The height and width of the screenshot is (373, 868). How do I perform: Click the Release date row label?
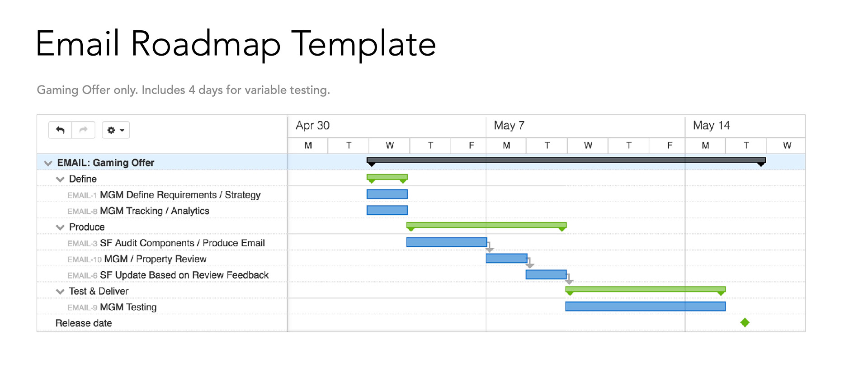(84, 323)
